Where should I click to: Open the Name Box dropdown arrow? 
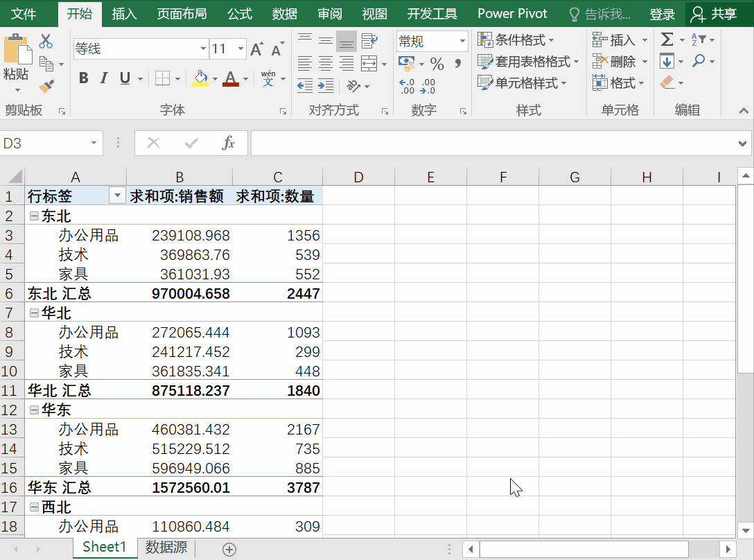coord(94,143)
